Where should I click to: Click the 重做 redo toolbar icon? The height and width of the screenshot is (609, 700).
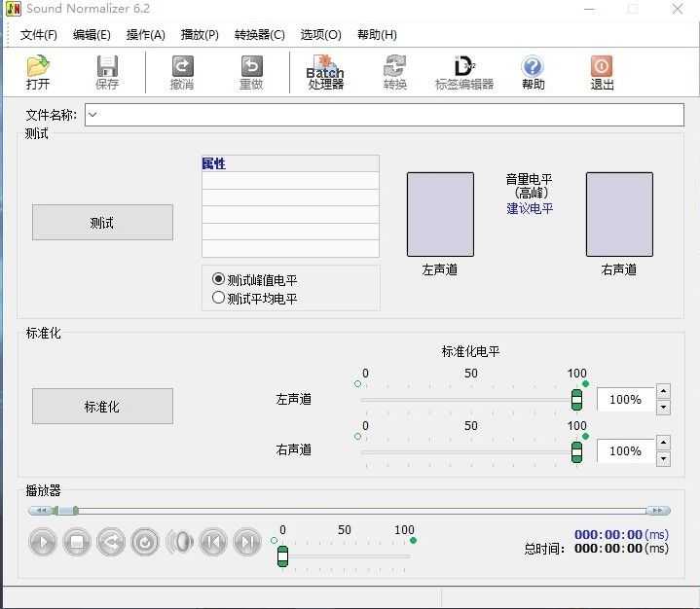click(252, 72)
